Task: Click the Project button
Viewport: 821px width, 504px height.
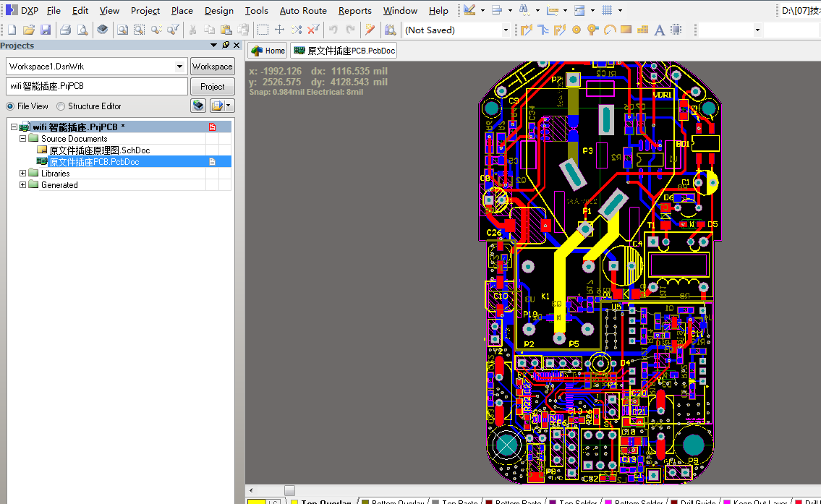Action: coord(212,86)
